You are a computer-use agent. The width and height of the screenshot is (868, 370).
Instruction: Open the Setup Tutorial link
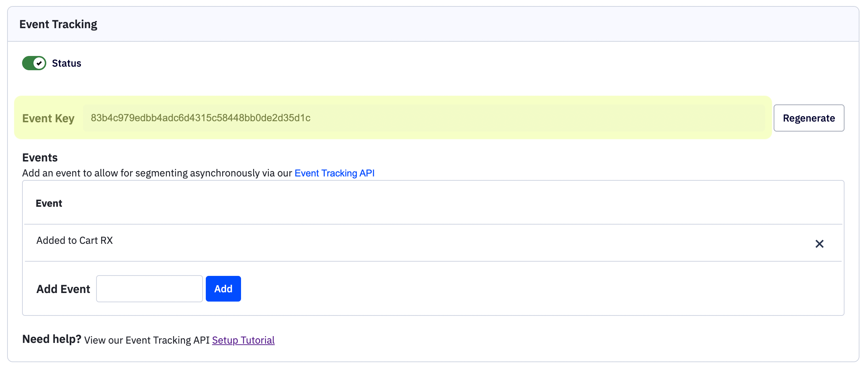pyautogui.click(x=243, y=340)
